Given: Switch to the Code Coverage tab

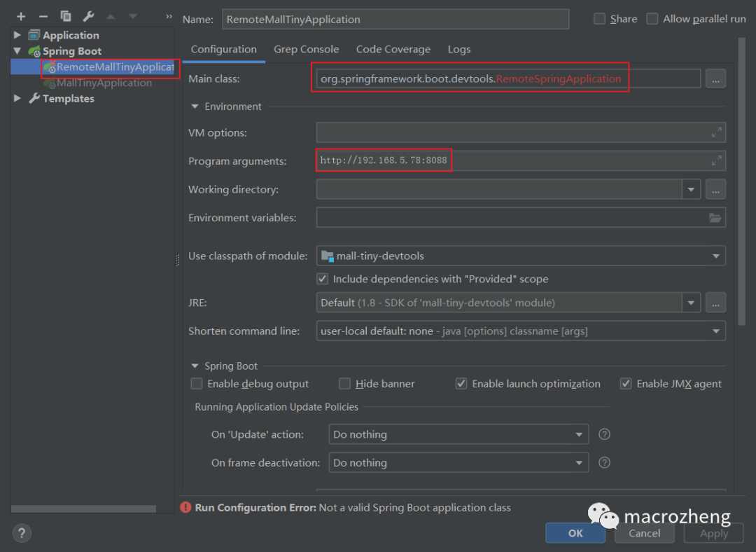Looking at the screenshot, I should (393, 49).
